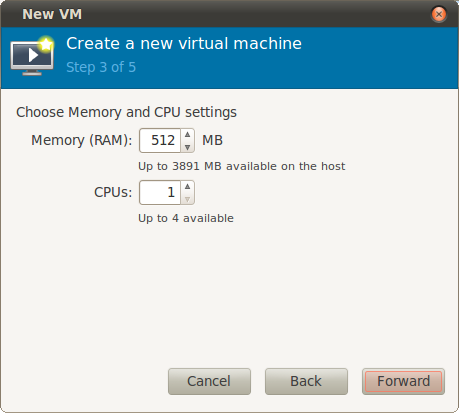
Task: Return to previous step with Back
Action: click(x=306, y=381)
